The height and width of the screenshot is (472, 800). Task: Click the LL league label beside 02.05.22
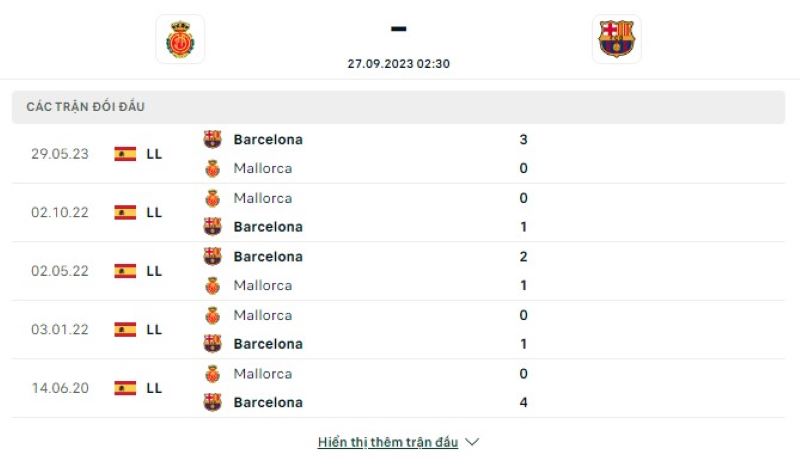coord(154,271)
